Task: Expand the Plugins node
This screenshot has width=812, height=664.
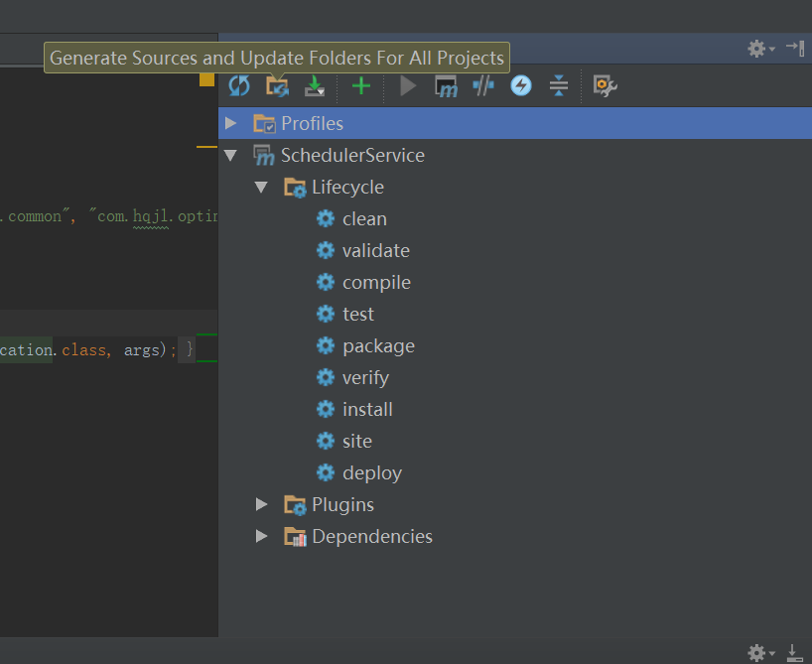Action: coord(261,504)
